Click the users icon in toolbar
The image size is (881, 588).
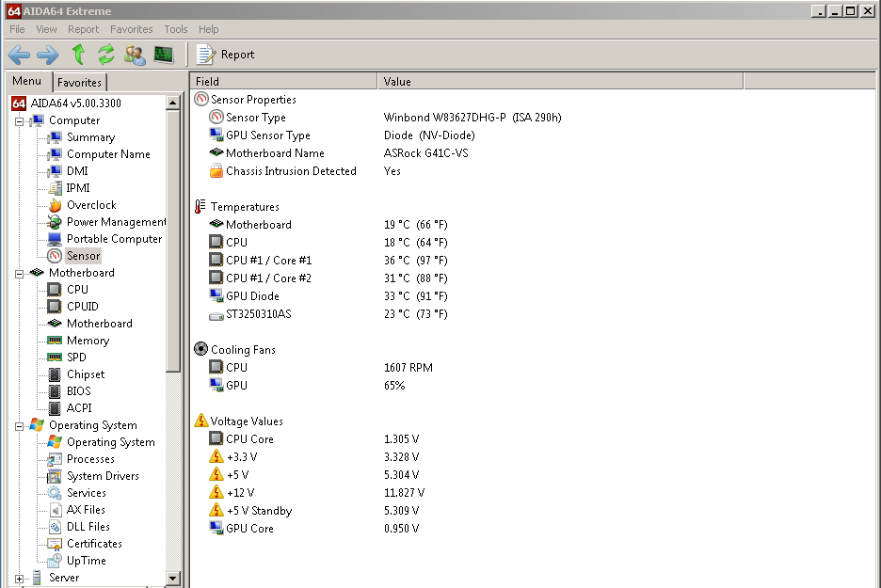pyautogui.click(x=135, y=55)
